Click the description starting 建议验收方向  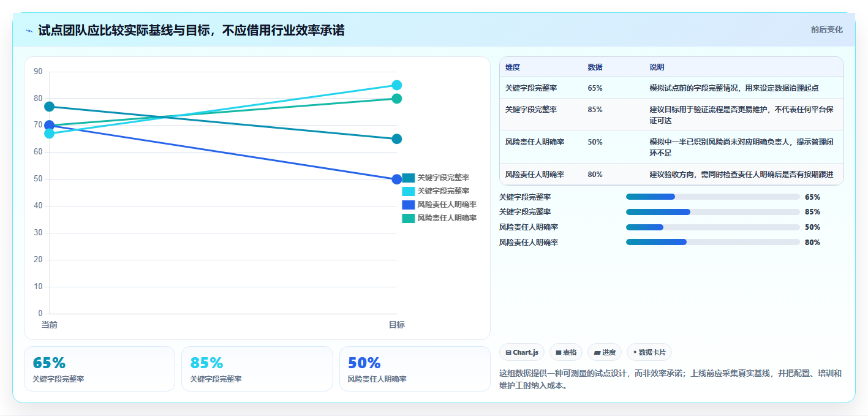click(x=741, y=175)
